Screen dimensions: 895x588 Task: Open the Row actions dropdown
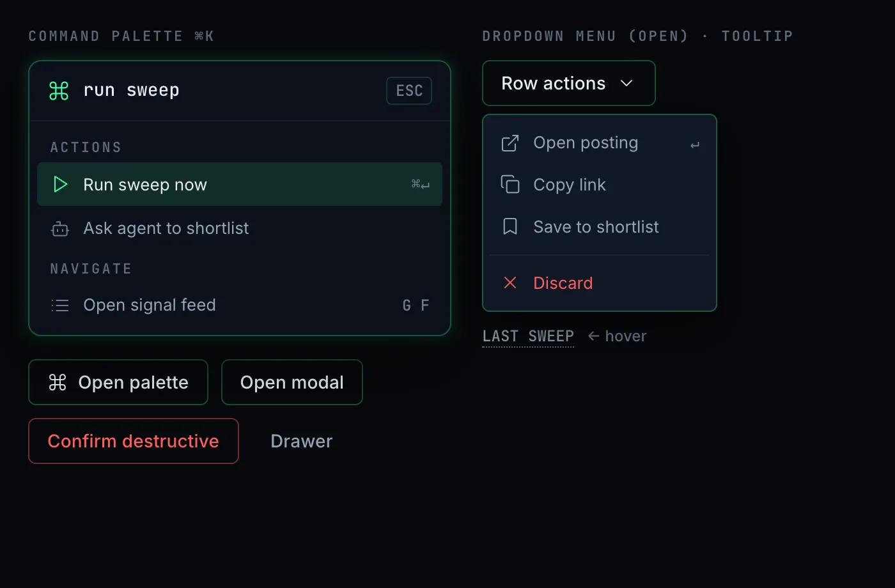tap(569, 83)
